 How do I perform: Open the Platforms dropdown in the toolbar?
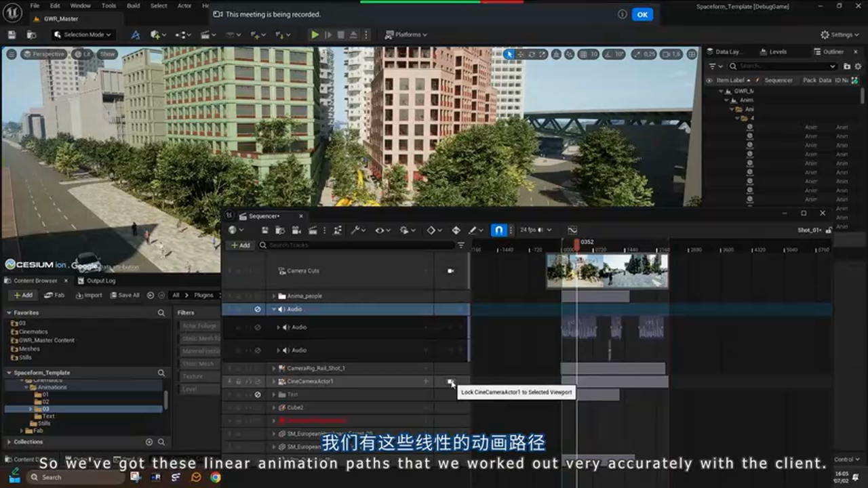[407, 34]
